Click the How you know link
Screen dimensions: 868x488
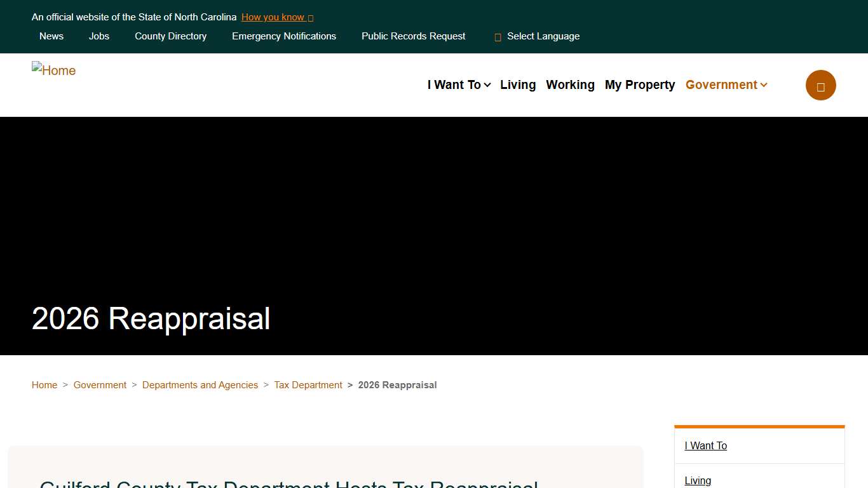point(276,17)
